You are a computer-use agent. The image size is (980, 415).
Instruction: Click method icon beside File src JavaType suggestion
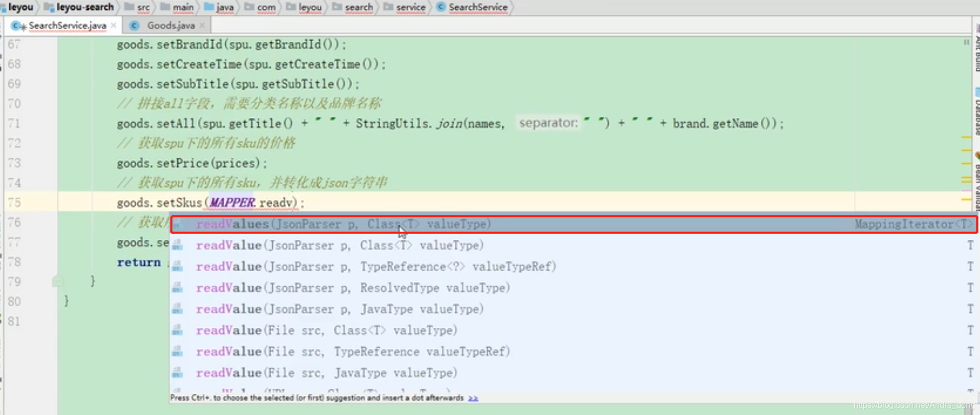(178, 373)
